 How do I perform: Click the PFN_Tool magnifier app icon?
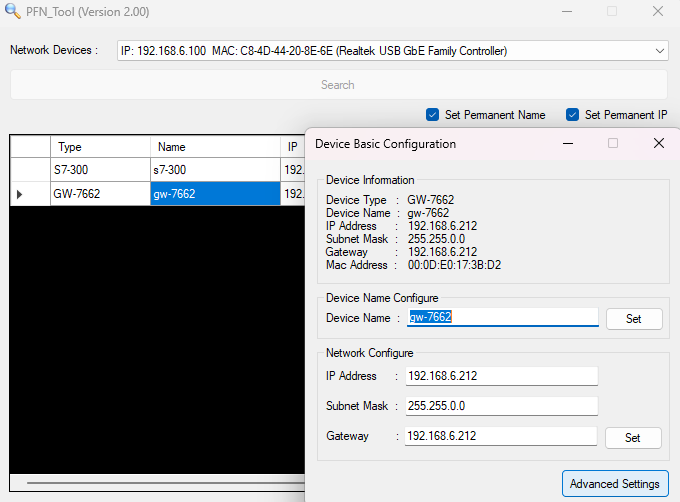tap(11, 12)
